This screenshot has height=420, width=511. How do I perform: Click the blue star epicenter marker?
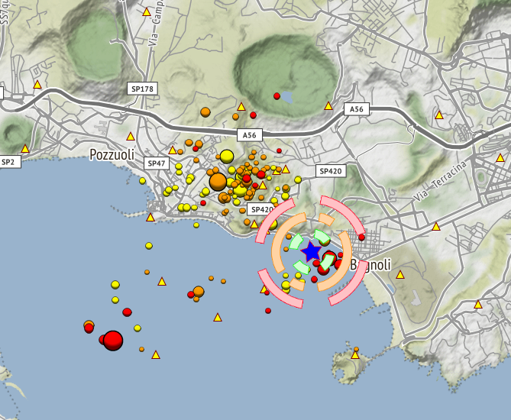coord(311,251)
